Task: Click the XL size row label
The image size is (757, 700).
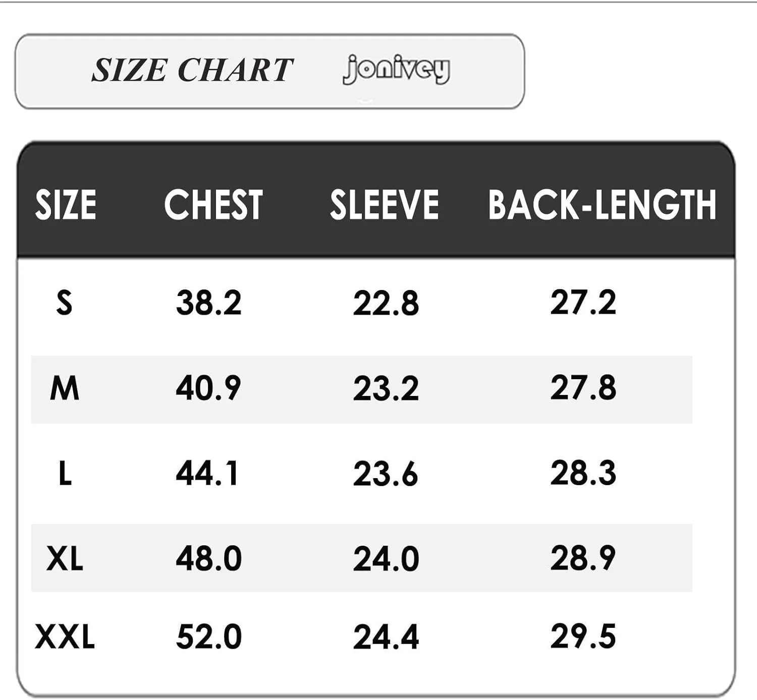Action: click(65, 559)
